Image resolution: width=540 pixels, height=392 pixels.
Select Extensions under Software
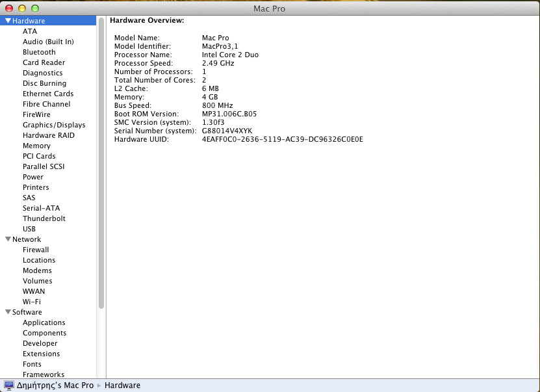click(42, 354)
